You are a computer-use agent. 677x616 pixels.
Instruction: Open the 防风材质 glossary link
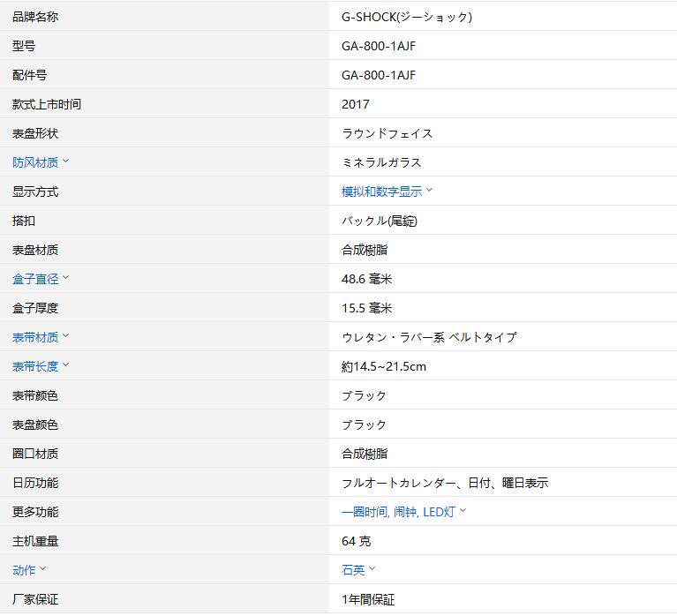pos(35,162)
